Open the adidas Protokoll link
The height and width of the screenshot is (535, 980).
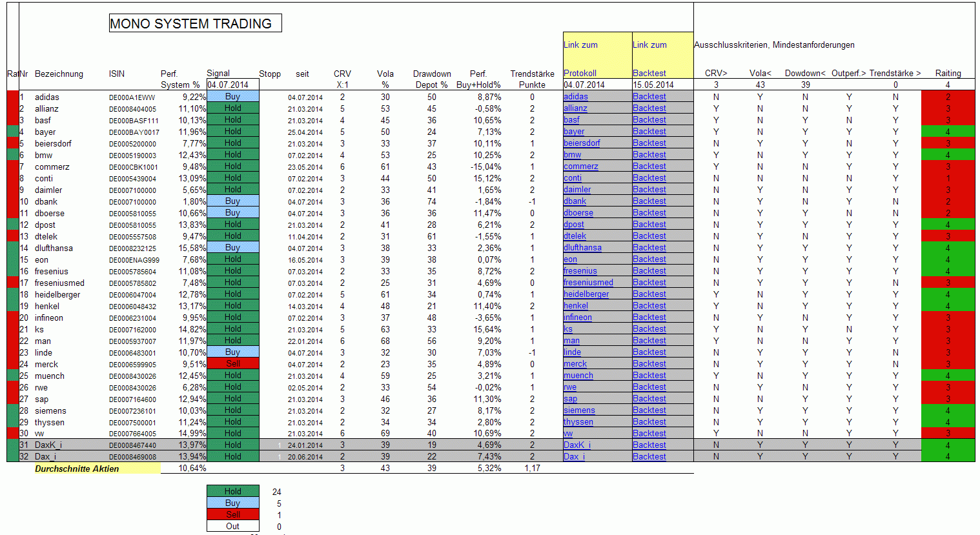point(575,97)
